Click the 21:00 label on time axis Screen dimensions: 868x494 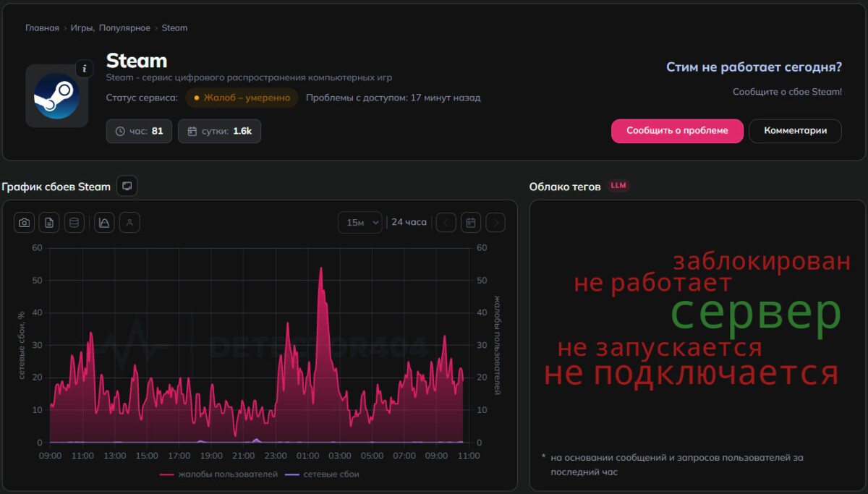pos(243,456)
